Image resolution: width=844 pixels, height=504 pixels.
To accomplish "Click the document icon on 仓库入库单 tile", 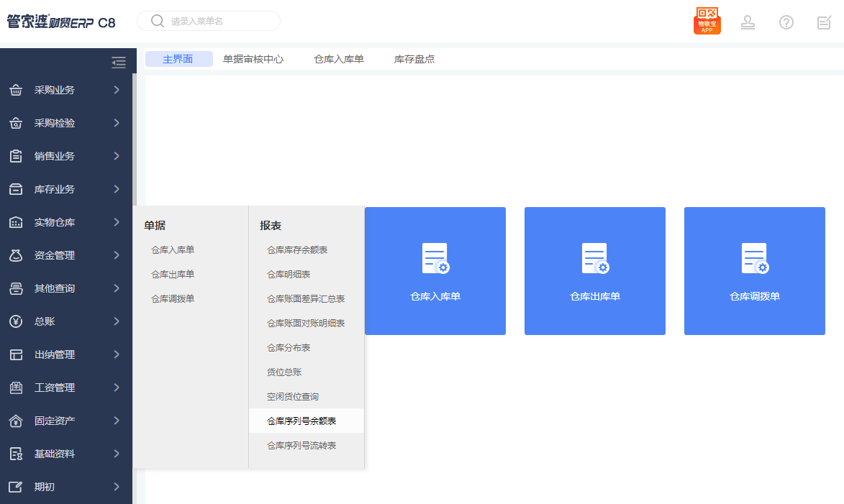I will click(x=435, y=259).
